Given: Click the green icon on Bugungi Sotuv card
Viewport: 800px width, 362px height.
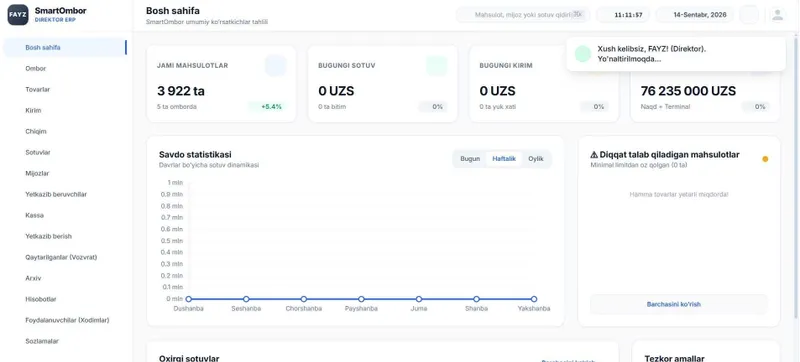Looking at the screenshot, I should coord(437,66).
